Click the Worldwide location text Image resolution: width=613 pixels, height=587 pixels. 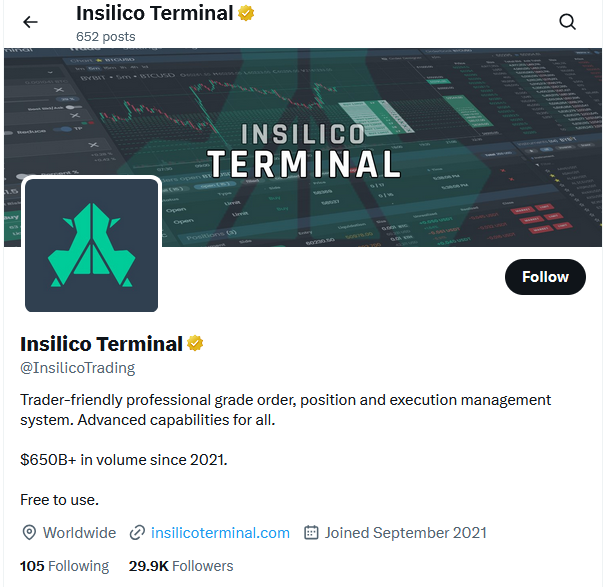click(79, 533)
